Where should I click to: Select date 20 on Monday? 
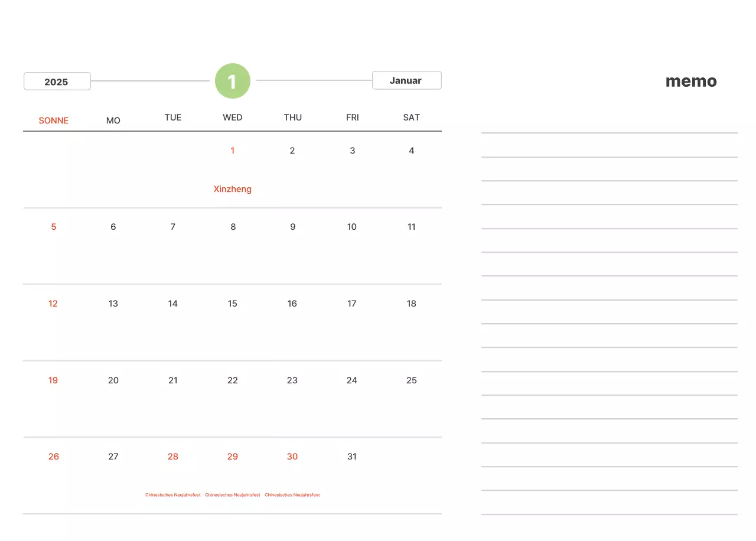tap(113, 380)
